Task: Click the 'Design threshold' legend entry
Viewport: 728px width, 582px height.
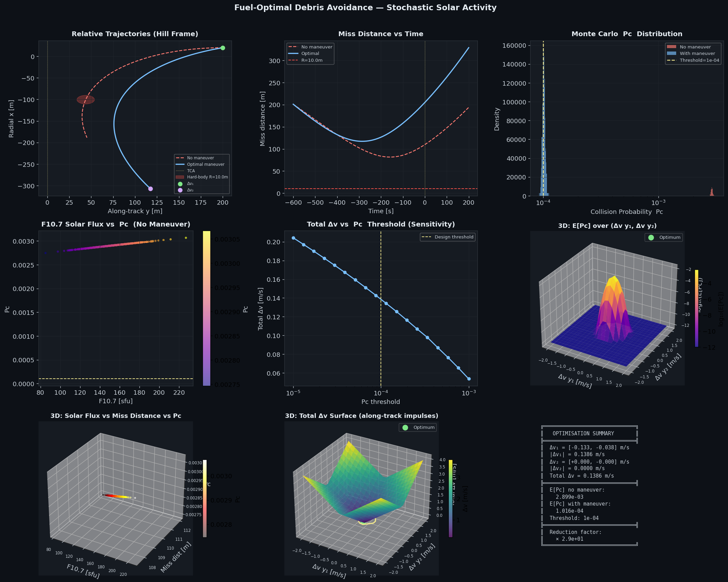Action: coord(454,237)
